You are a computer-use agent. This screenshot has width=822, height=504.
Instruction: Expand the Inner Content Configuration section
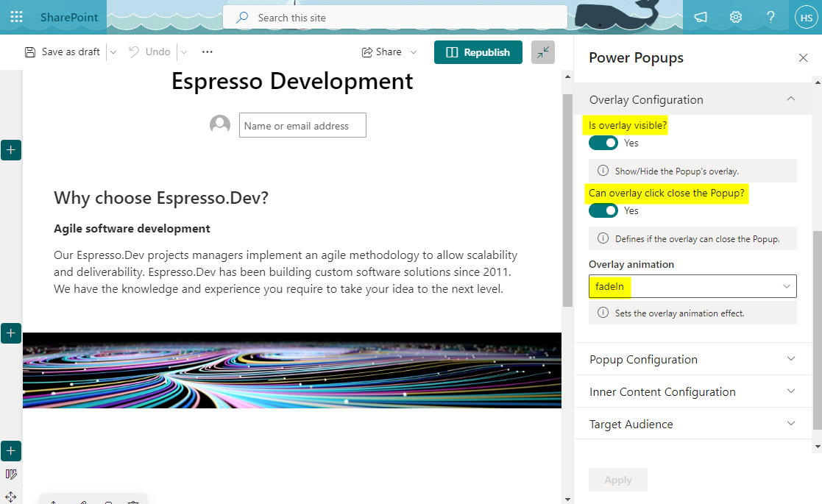point(692,391)
